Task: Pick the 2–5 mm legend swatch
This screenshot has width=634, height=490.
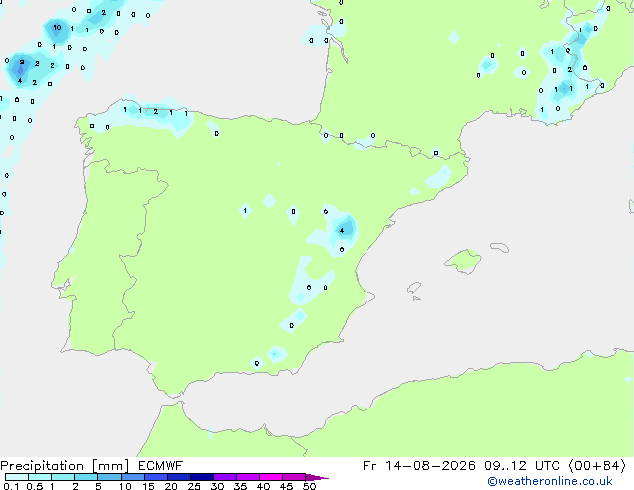Action: click(86, 477)
